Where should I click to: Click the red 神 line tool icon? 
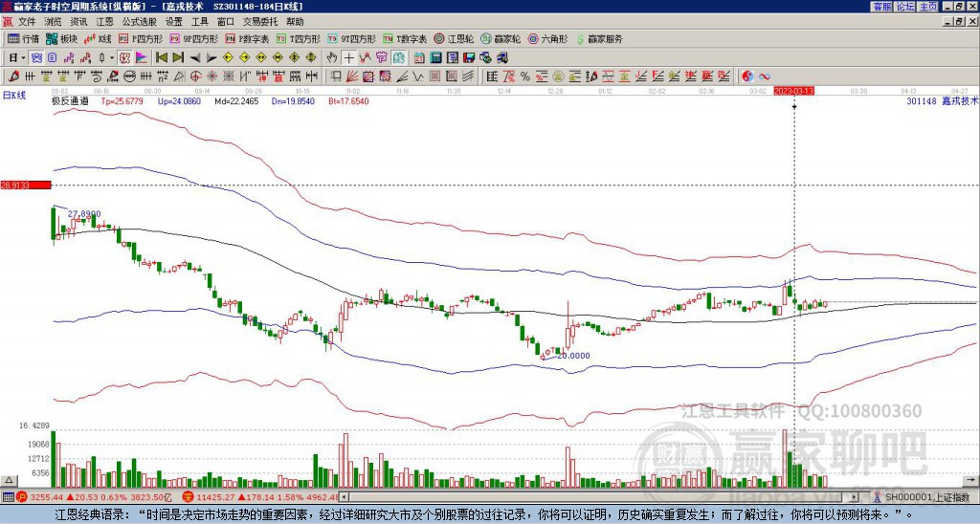click(x=260, y=76)
